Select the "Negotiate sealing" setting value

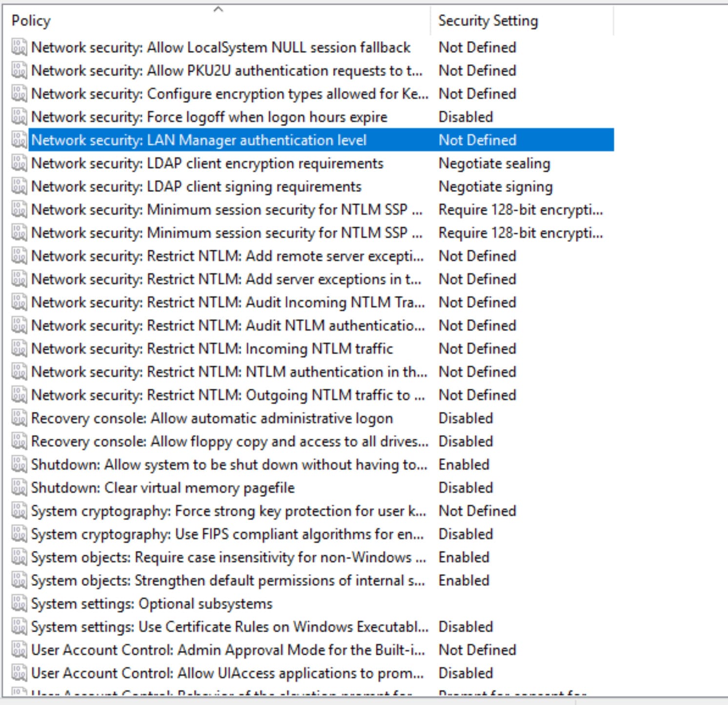(x=494, y=163)
